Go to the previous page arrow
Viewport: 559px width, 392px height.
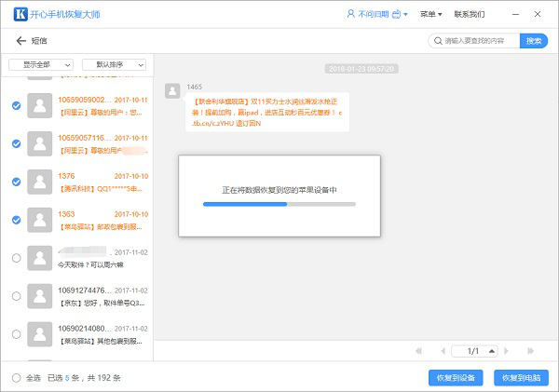tap(438, 351)
